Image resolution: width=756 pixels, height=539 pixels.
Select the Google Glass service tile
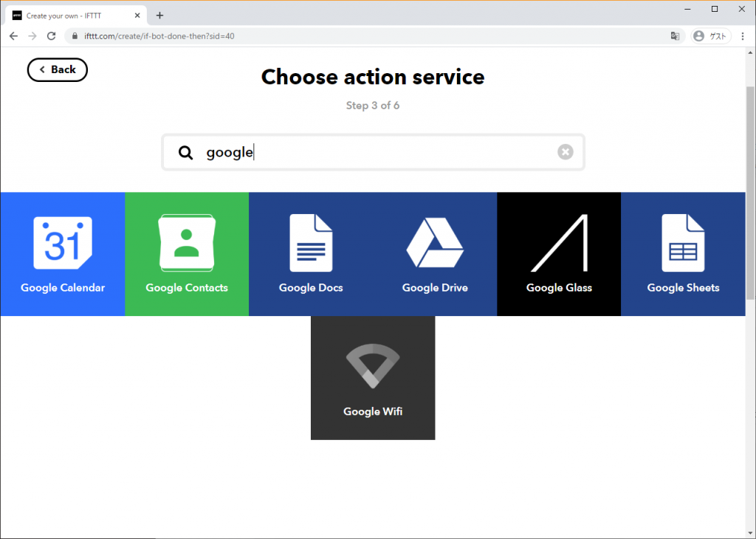559,254
